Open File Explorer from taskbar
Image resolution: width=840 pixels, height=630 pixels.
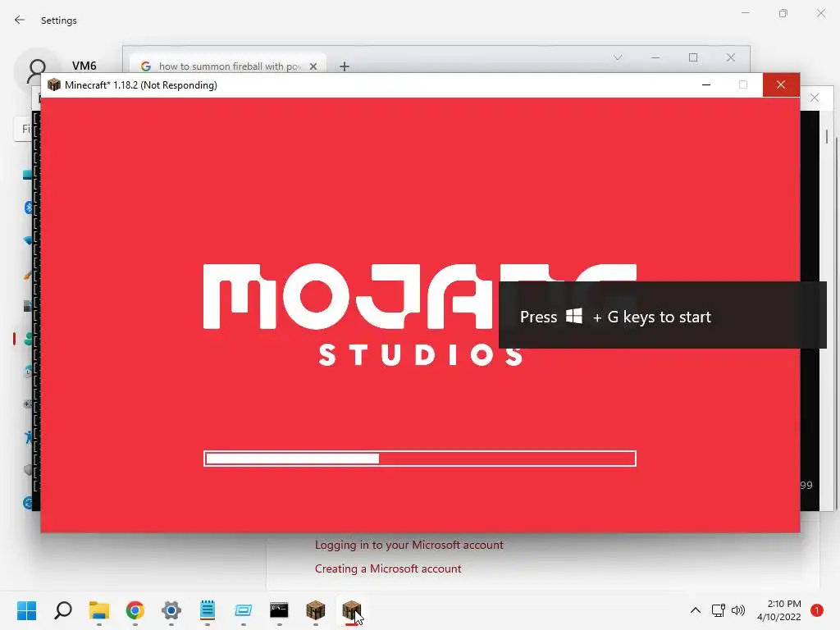[x=99, y=610]
